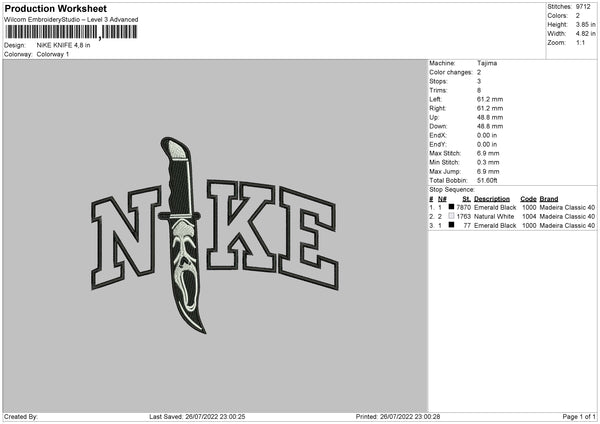
Task: Click the black swatch in stop row 3
Action: 452,225
